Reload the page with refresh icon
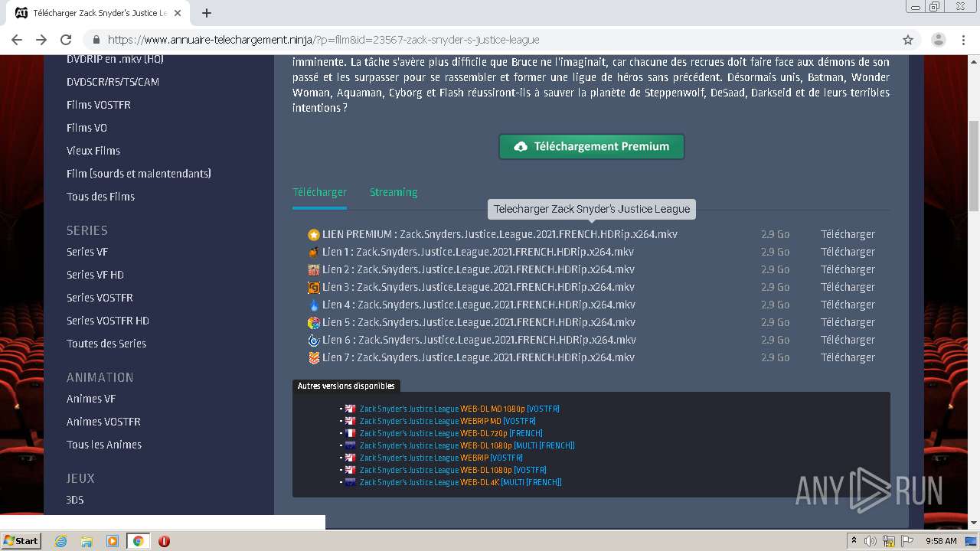This screenshot has width=980, height=551. [66, 40]
